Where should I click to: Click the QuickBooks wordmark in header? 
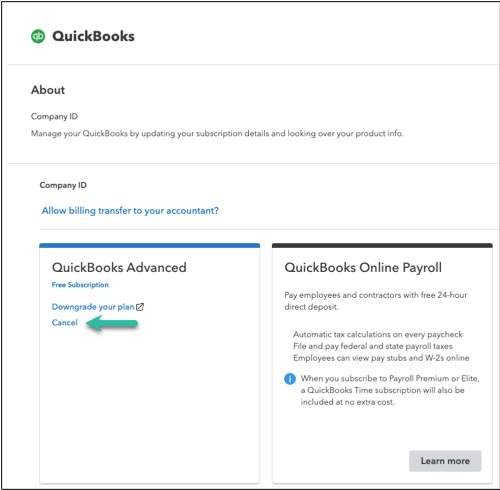pos(93,36)
